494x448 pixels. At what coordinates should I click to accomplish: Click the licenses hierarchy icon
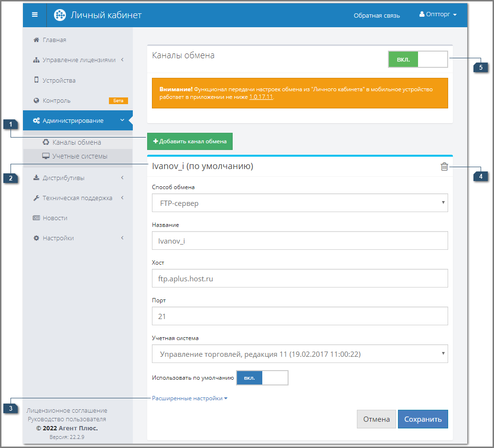(x=36, y=60)
